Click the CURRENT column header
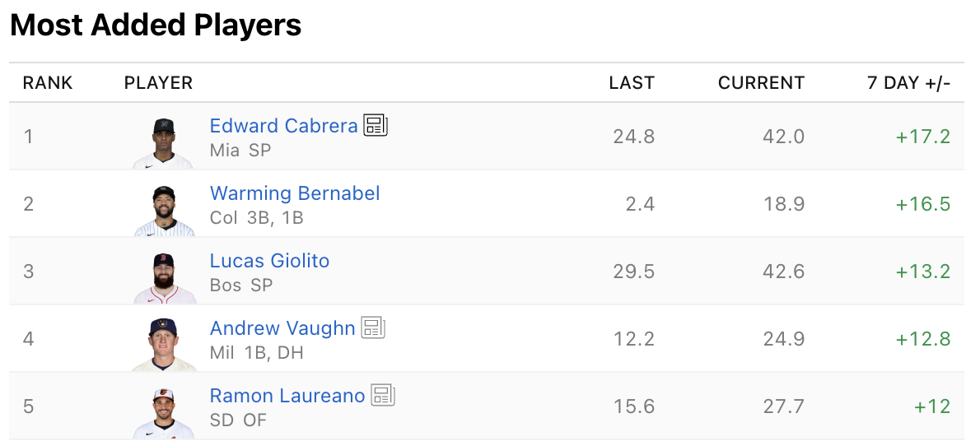Screen dimensions: 980x441 tap(761, 83)
